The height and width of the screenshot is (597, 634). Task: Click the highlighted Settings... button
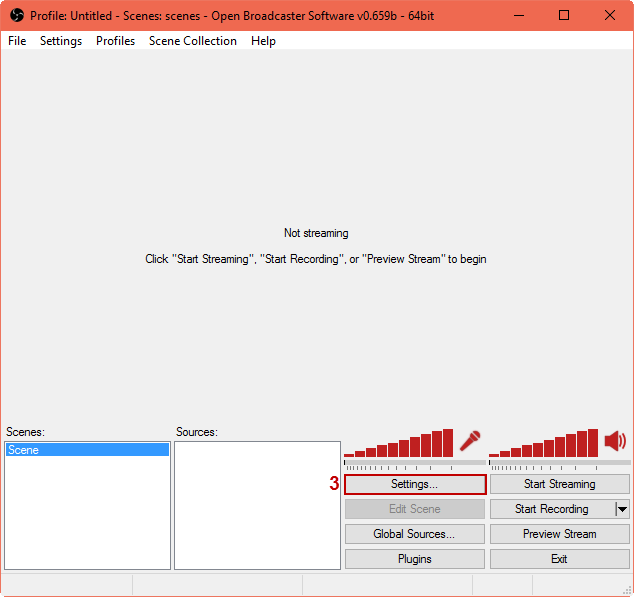tap(414, 484)
